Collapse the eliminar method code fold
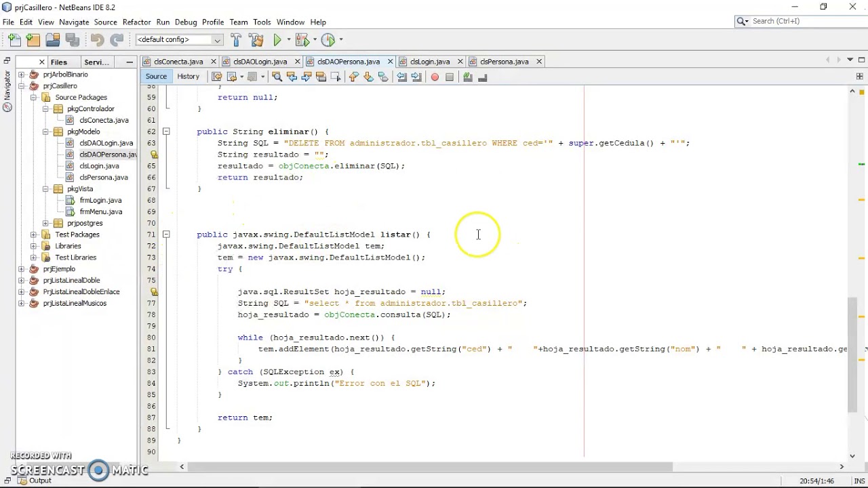 click(x=166, y=131)
